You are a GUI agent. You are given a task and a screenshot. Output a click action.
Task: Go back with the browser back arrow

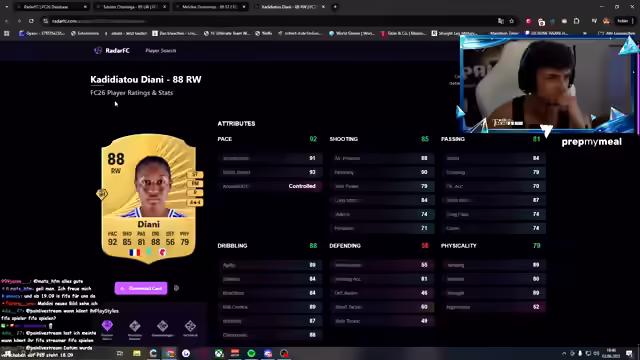coord(7,21)
